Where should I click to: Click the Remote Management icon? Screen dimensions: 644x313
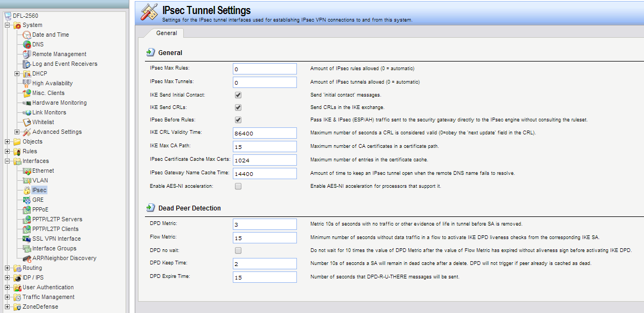click(x=27, y=55)
